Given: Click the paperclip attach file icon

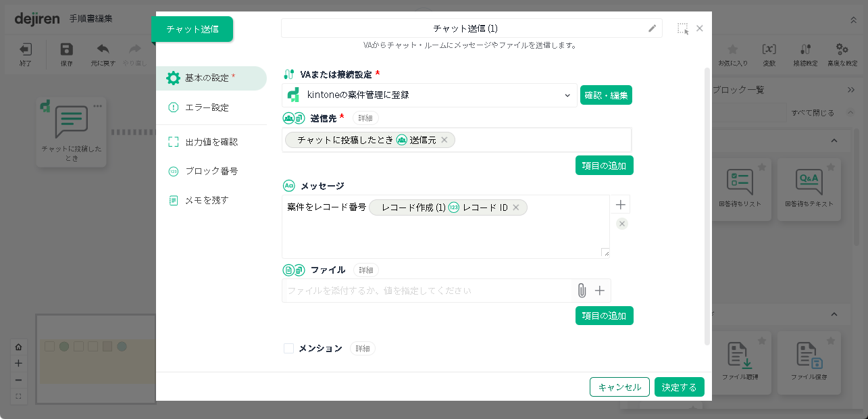Looking at the screenshot, I should tap(581, 291).
